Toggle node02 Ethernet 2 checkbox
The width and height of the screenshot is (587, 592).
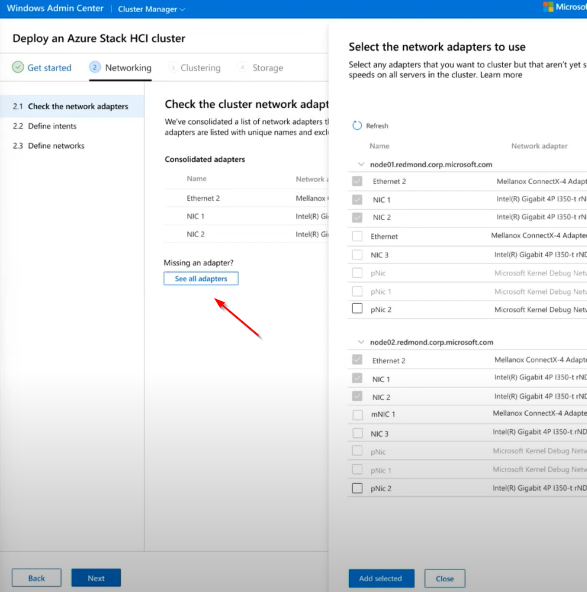pos(357,359)
